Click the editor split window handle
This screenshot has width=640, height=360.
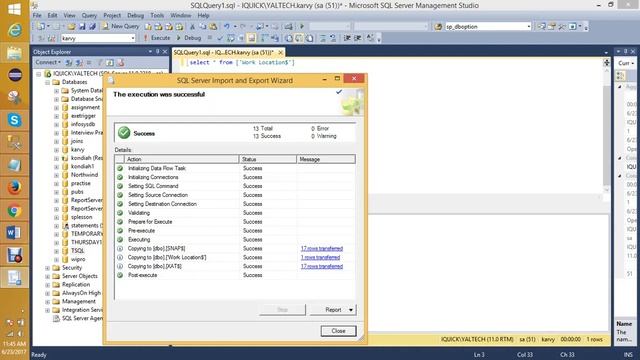pos(607,63)
